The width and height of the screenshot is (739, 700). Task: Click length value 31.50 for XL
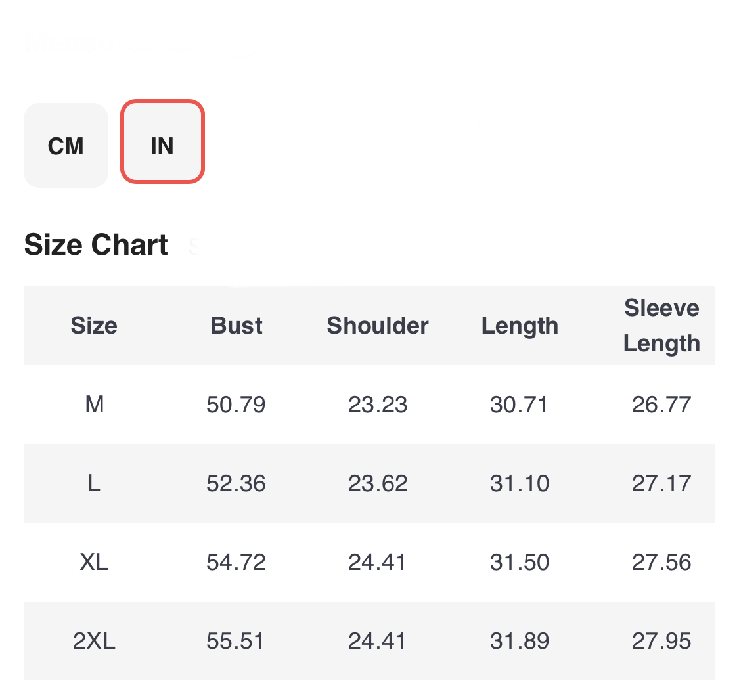point(520,562)
